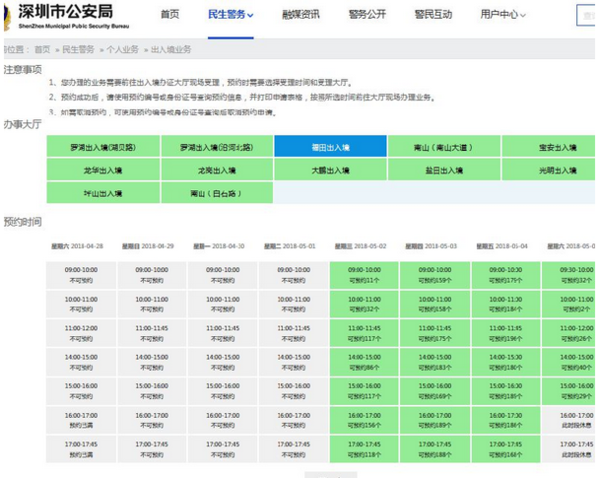Click the 星期日 2018-04-29 column header

point(148,246)
